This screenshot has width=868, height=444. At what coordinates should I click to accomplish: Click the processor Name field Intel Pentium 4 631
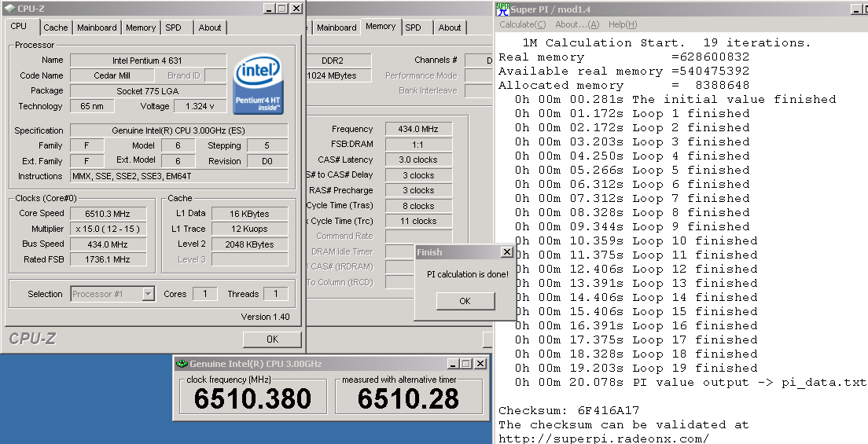click(148, 61)
